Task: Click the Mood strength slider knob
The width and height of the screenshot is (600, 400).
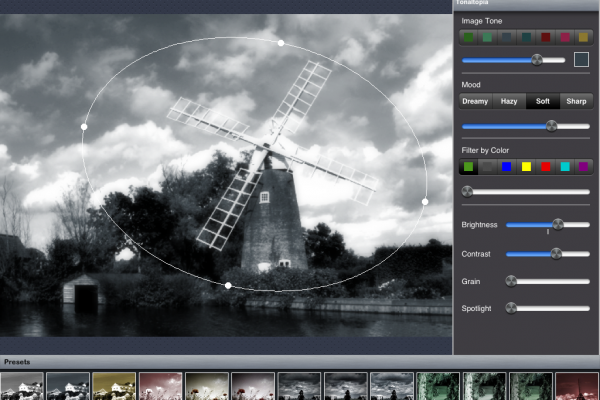Action: coord(551,126)
